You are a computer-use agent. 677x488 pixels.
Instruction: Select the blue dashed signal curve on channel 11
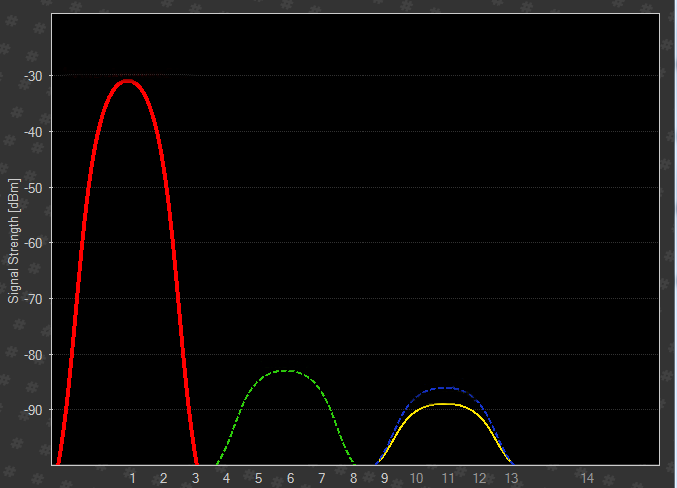tap(445, 388)
